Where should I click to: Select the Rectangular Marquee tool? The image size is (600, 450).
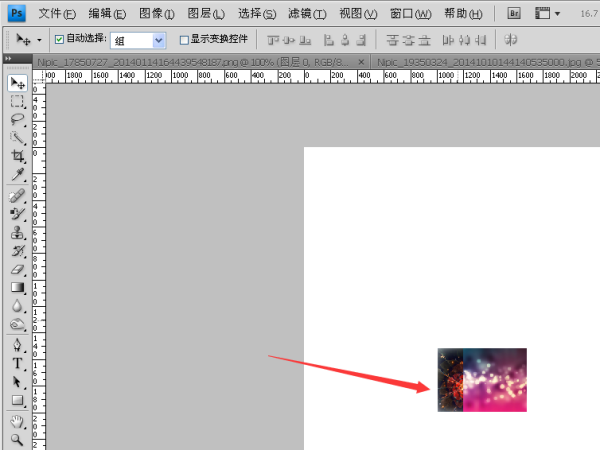coord(17,101)
